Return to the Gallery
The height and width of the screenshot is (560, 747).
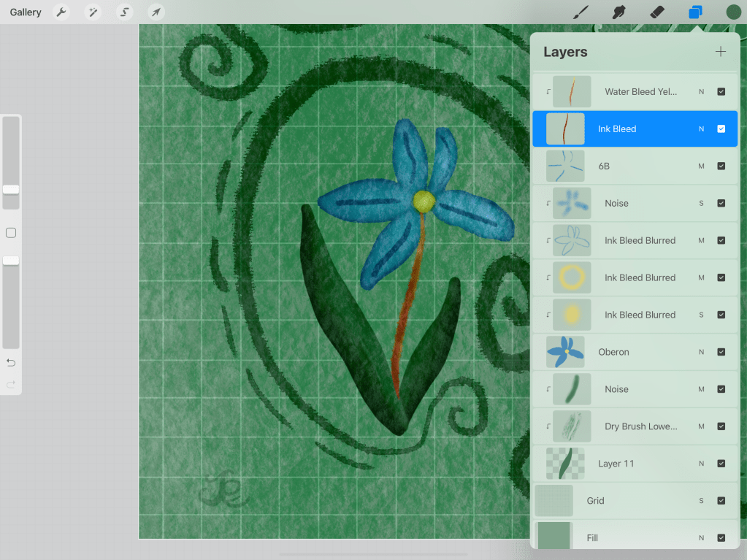pos(26,12)
